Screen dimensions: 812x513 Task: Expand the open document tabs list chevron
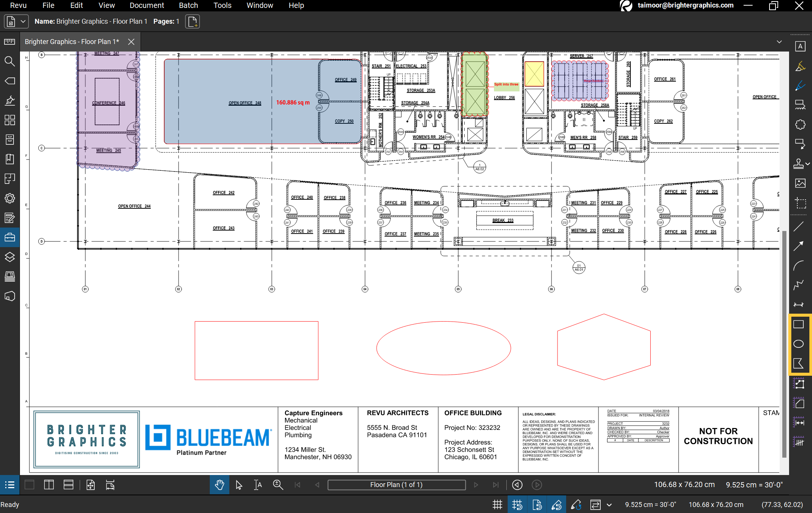click(779, 42)
